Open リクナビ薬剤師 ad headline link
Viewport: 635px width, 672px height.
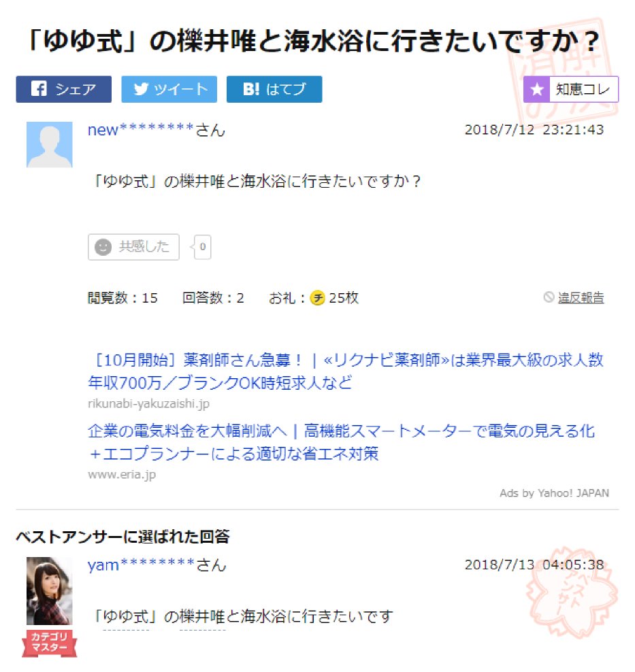coord(346,371)
